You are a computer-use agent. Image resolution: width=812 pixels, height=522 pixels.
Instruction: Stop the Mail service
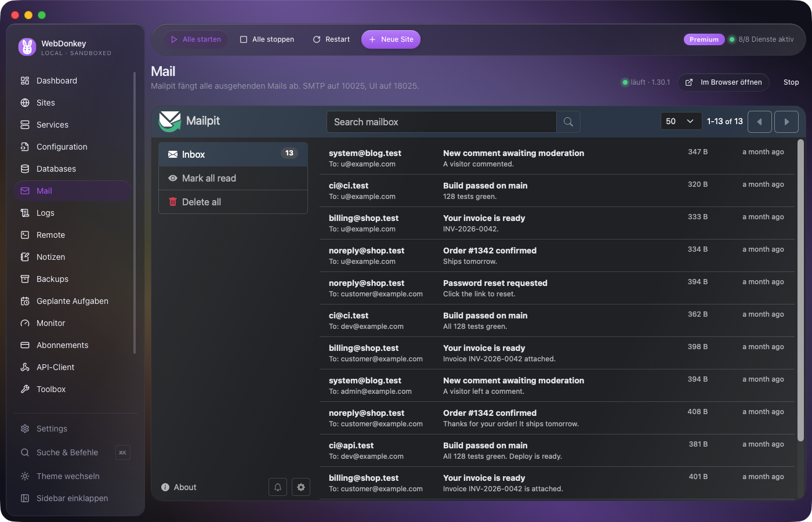791,82
